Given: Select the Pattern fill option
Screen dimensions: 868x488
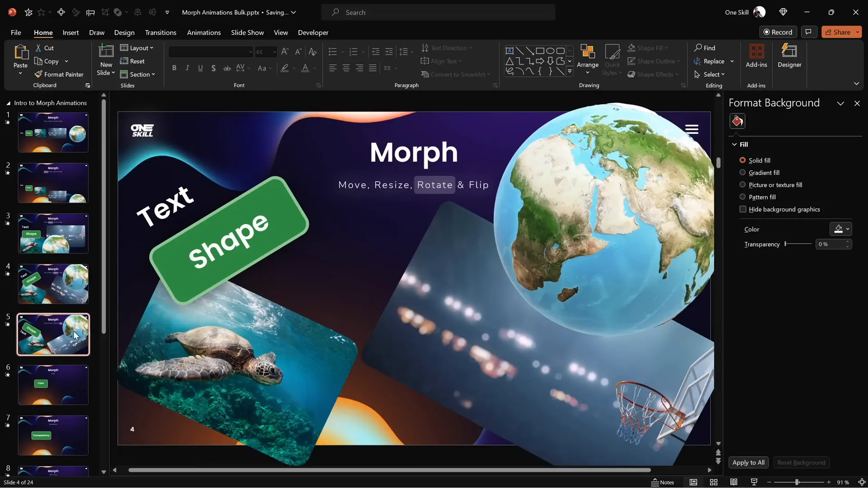Looking at the screenshot, I should (x=757, y=197).
